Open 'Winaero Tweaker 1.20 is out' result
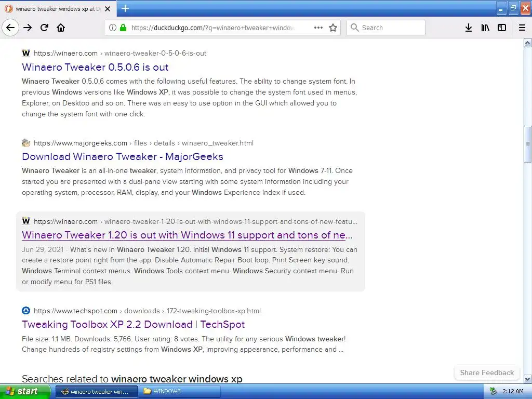This screenshot has height=399, width=532. coord(187,235)
